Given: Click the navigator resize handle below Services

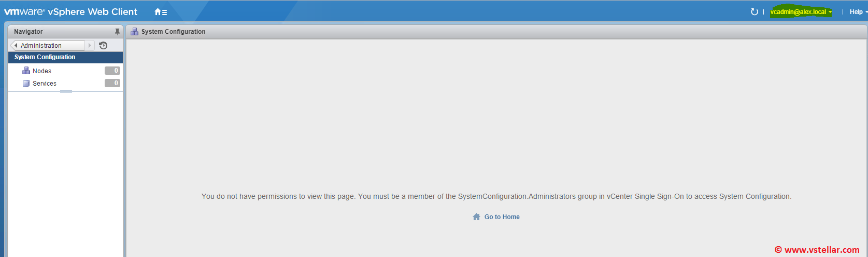Looking at the screenshot, I should click(66, 92).
